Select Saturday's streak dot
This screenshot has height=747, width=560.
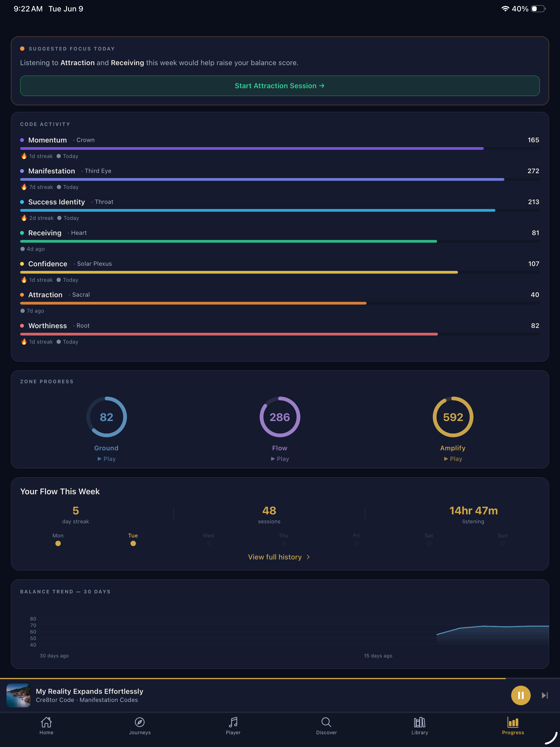click(x=429, y=543)
